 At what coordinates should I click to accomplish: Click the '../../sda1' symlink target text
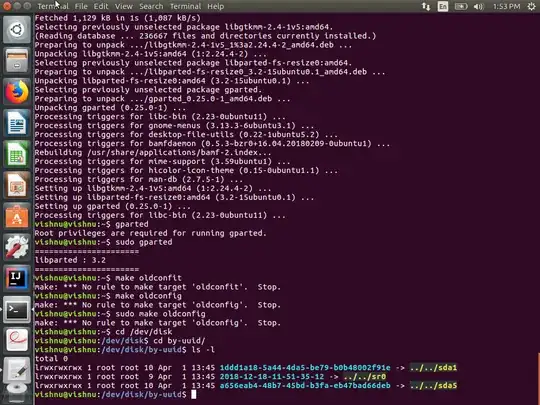pyautogui.click(x=433, y=368)
